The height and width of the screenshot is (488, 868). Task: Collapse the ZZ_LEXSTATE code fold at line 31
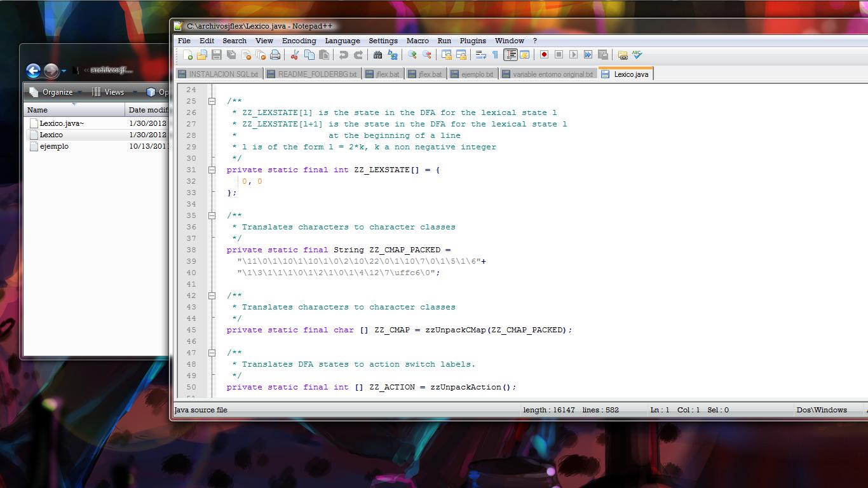tap(212, 170)
